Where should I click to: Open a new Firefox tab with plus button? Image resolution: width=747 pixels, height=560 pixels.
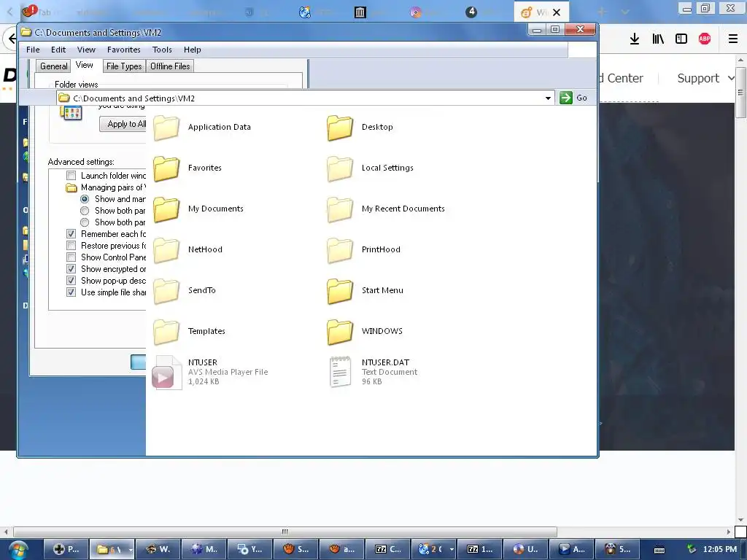pyautogui.click(x=601, y=12)
